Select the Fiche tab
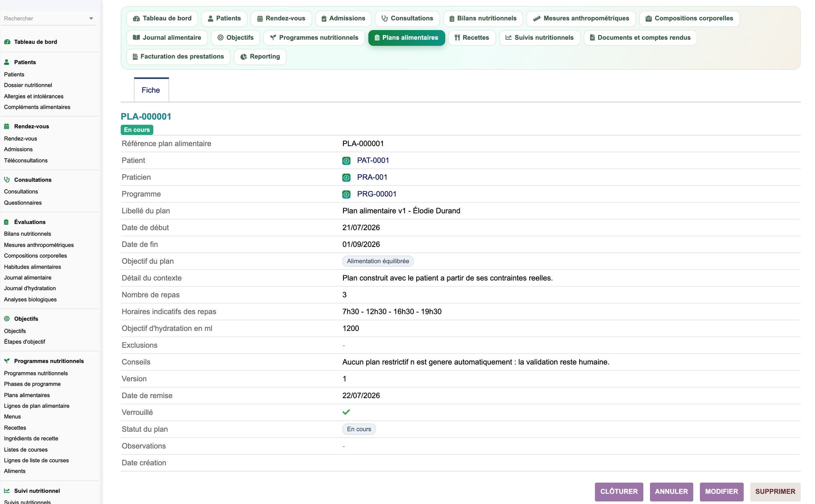 coord(151,90)
